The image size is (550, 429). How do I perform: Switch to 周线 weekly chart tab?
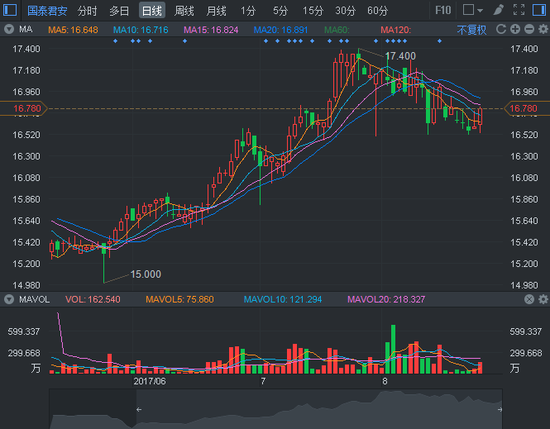pyautogui.click(x=184, y=11)
